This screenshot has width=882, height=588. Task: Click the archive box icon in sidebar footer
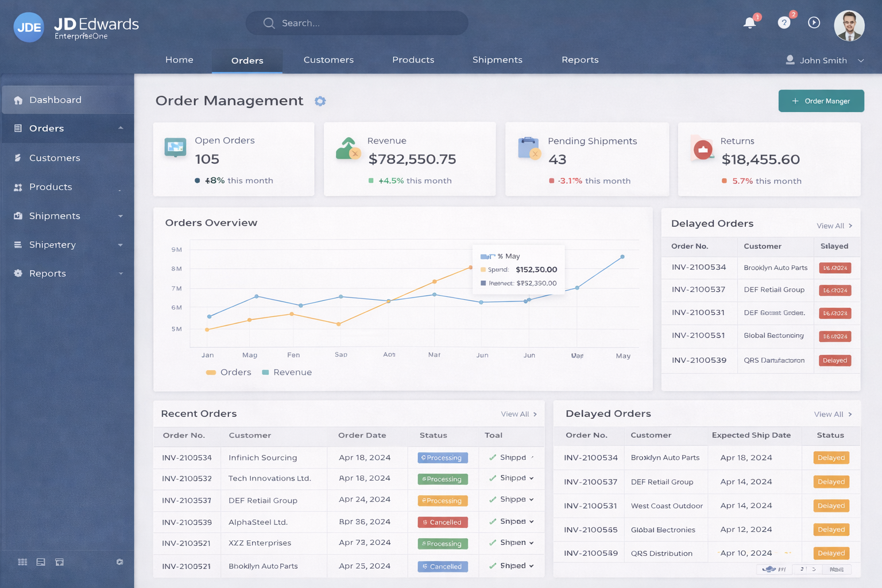pos(59,562)
